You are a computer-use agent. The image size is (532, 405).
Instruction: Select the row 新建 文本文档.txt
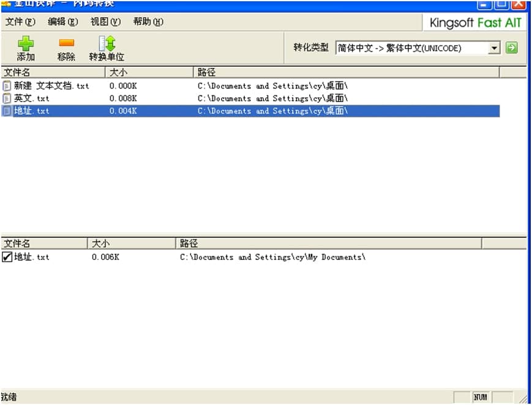click(x=250, y=86)
